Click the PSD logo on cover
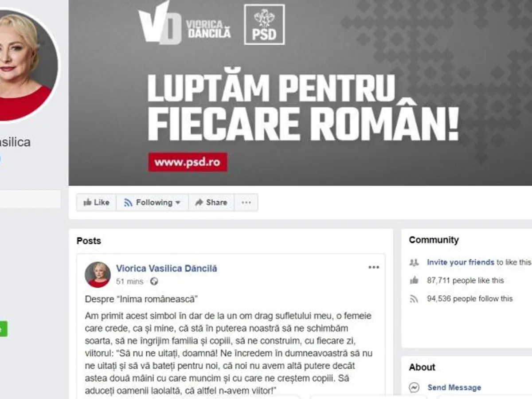Viewport: 532px width, 399px height. (264, 24)
